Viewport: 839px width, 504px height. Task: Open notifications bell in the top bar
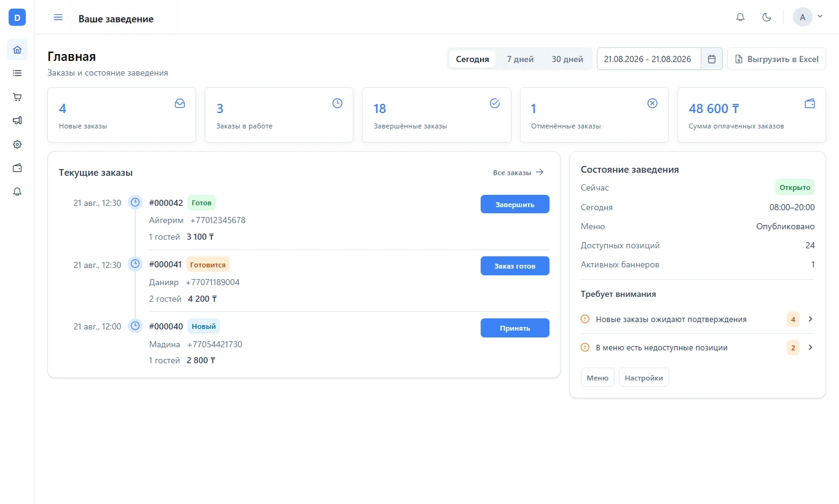(741, 17)
